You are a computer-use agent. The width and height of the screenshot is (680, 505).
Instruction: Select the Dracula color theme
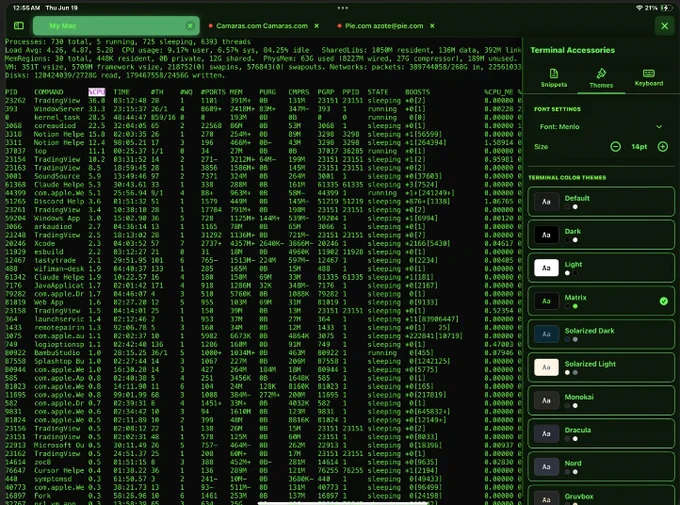coord(601,433)
